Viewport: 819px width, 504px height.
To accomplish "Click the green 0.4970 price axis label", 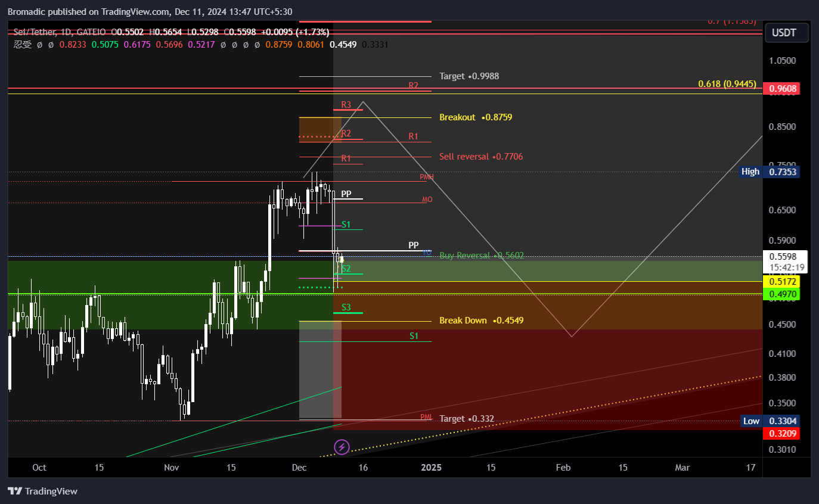I will click(782, 294).
